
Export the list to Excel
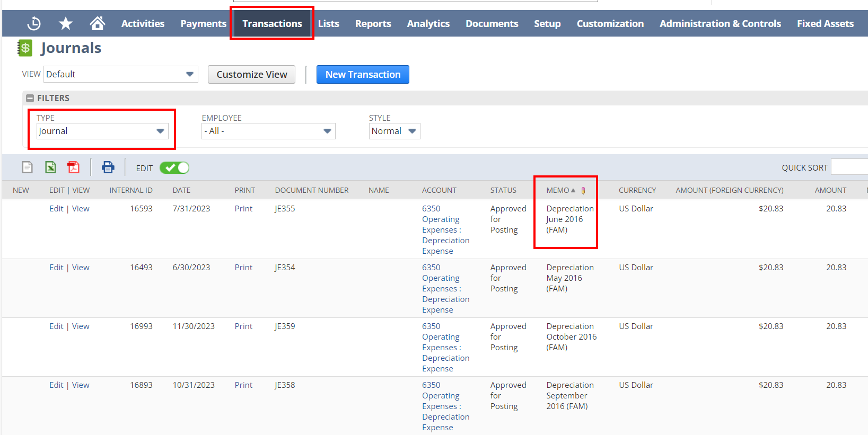[x=50, y=167]
